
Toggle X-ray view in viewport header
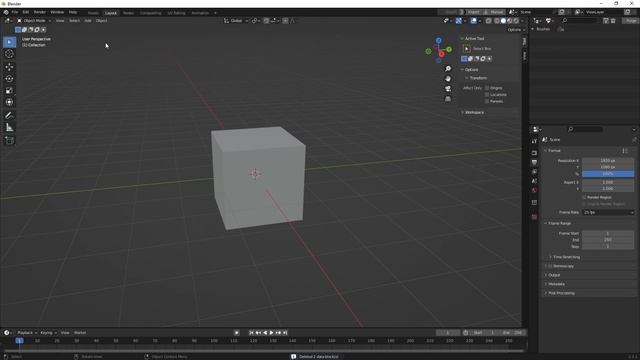(489, 21)
